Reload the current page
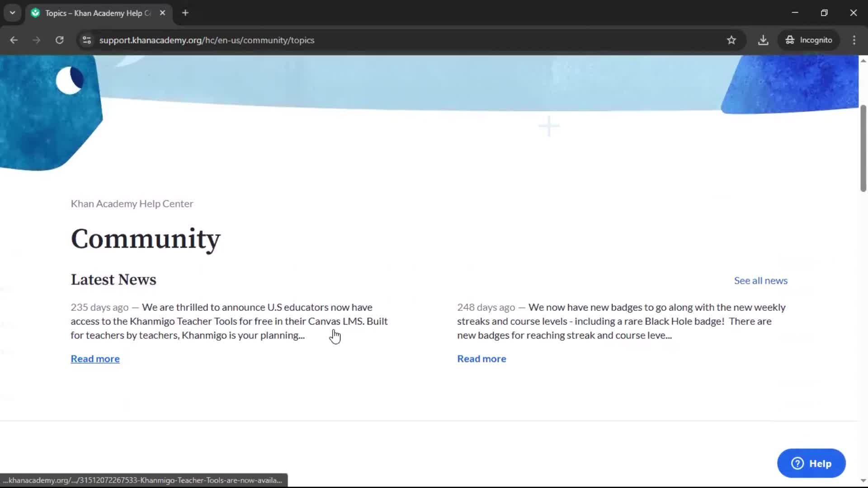 pyautogui.click(x=59, y=40)
